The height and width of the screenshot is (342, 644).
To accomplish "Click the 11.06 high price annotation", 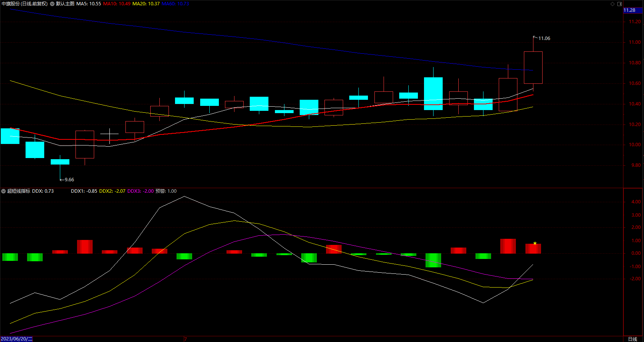I will coord(544,38).
